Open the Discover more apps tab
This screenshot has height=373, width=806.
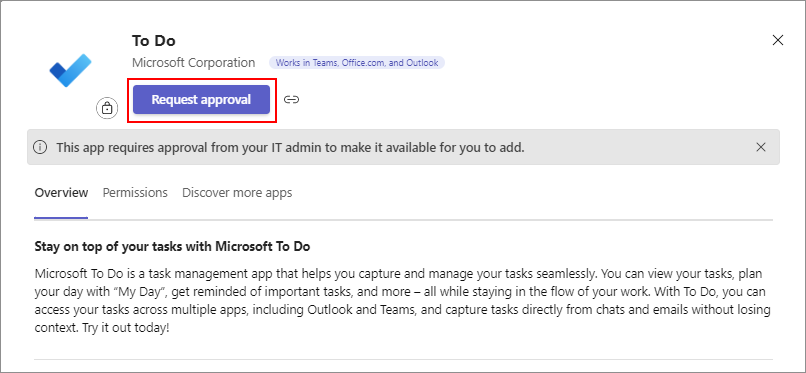237,193
